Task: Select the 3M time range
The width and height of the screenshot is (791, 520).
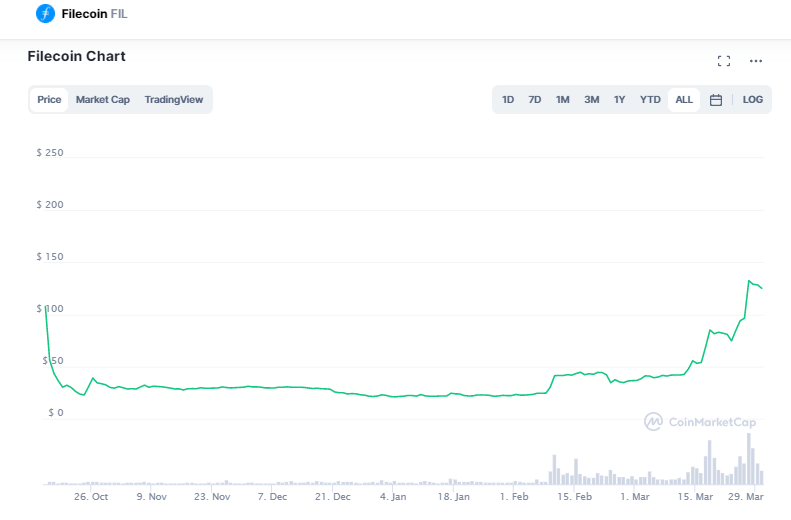Action: pos(592,99)
